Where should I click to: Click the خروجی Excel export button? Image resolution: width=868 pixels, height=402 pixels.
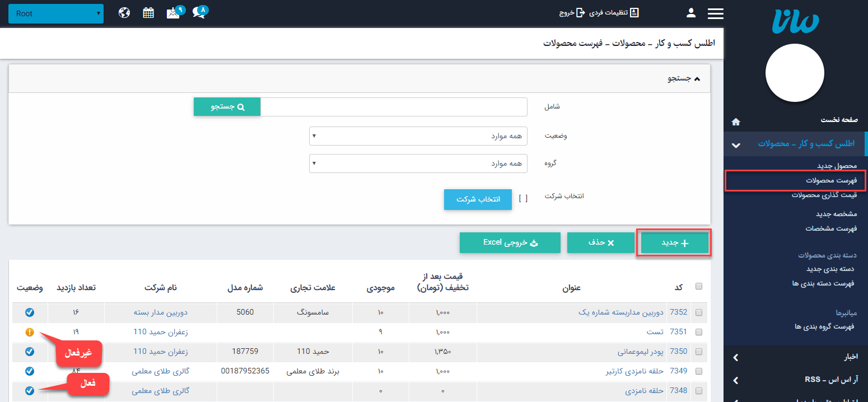[x=510, y=242]
